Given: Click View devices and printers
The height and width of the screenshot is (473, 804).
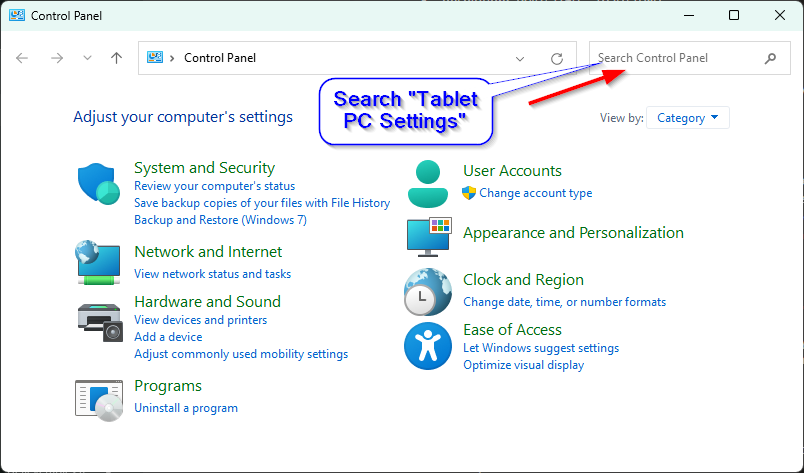Looking at the screenshot, I should coord(200,320).
